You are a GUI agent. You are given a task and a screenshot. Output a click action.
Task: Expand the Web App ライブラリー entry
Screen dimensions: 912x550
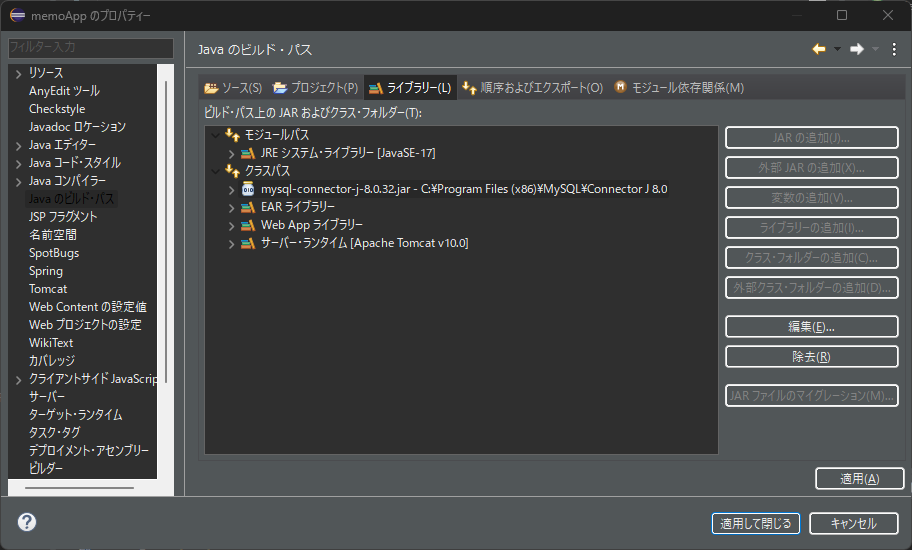[x=231, y=226]
